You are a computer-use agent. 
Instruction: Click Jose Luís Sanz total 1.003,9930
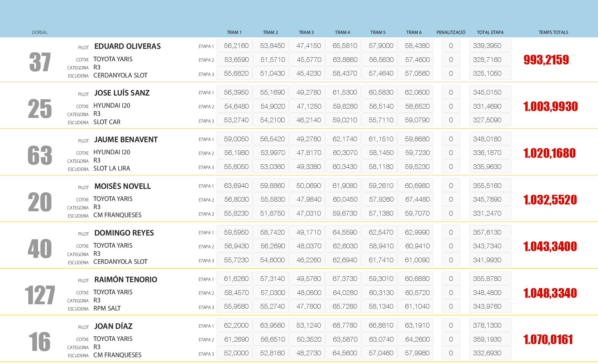(x=550, y=106)
